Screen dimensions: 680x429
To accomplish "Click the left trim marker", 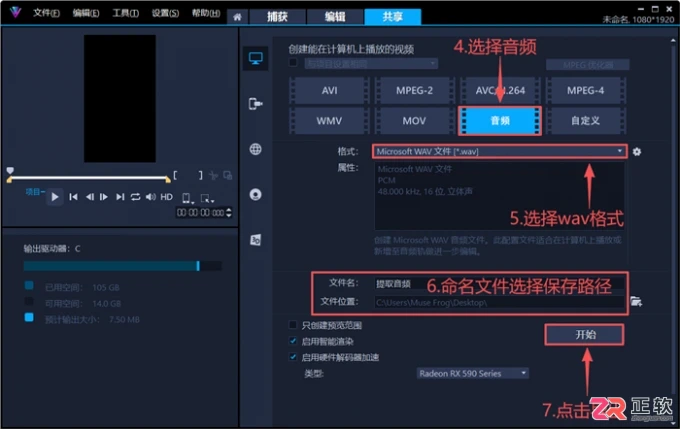I will 9,180.
